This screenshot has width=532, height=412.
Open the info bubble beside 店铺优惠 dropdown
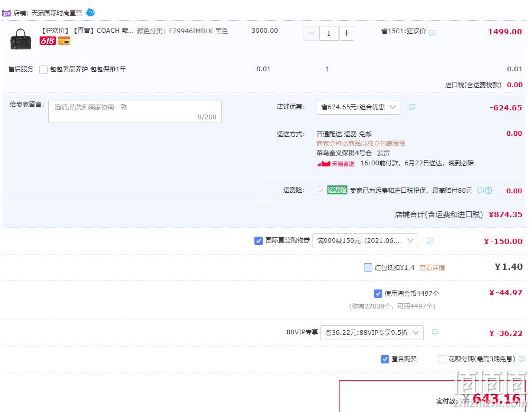pyautogui.click(x=412, y=107)
